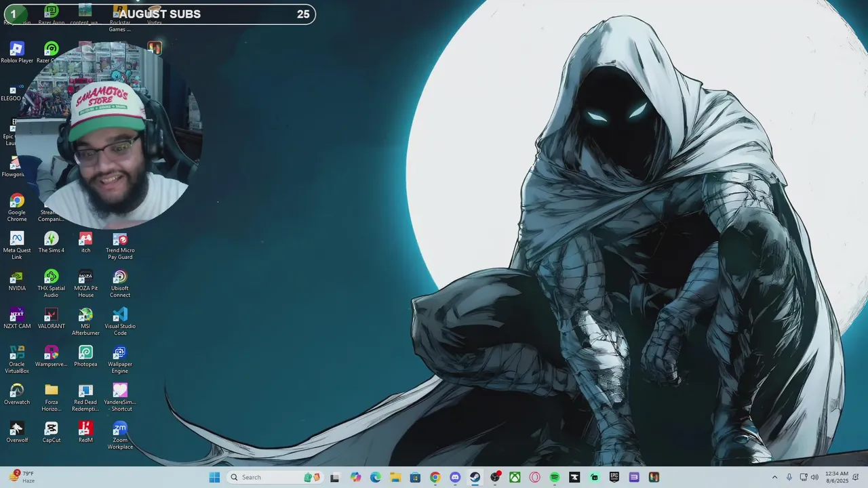Image resolution: width=868 pixels, height=488 pixels.
Task: Select the YandereSim shortcut on desktop
Action: coord(120,397)
